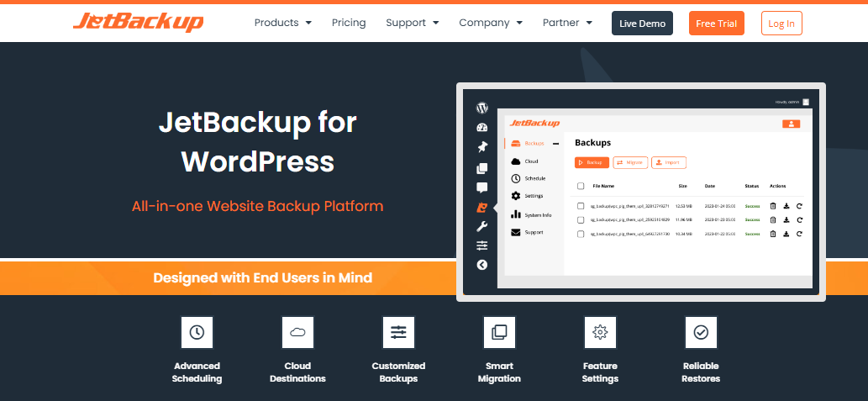Click the sliders settings icon in the mockup sidebar
868x401 pixels.
tap(482, 245)
